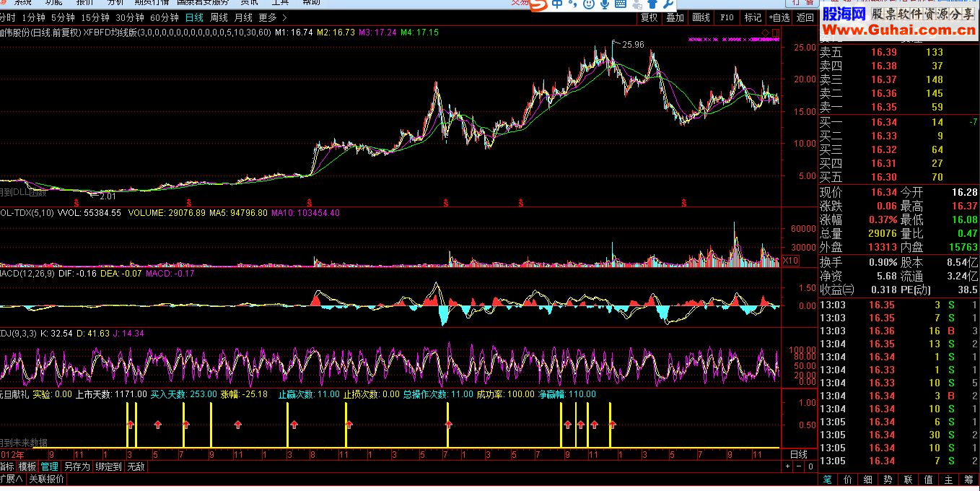
Task: Click the 2.01 low price label
Action: (x=107, y=196)
